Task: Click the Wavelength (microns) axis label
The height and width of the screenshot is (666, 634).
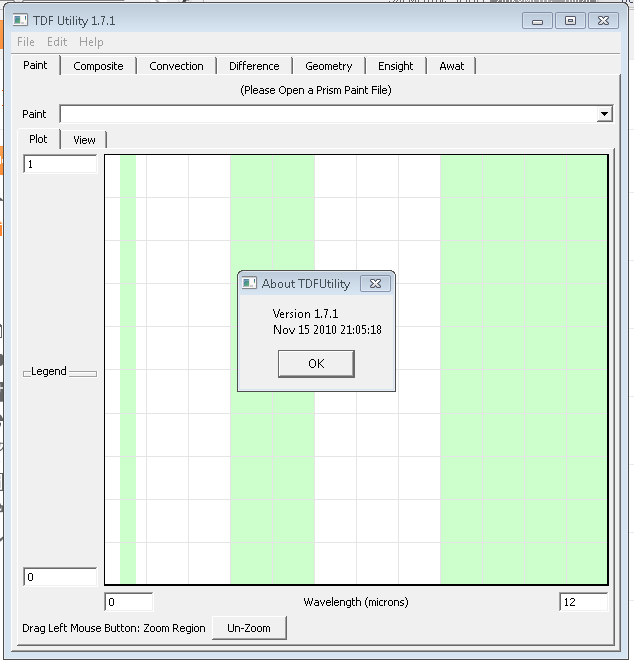Action: pyautogui.click(x=356, y=602)
